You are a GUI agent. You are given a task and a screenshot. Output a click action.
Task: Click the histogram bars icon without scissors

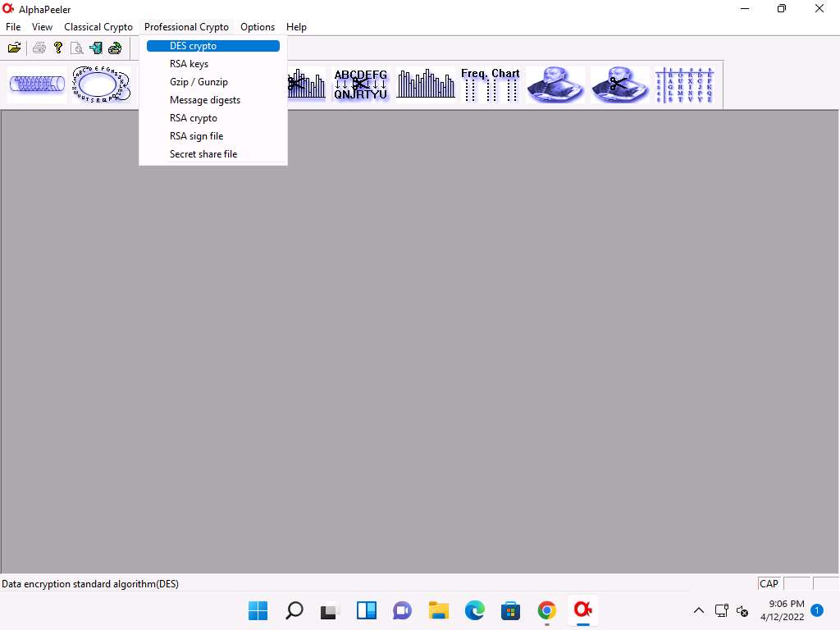[x=425, y=84]
